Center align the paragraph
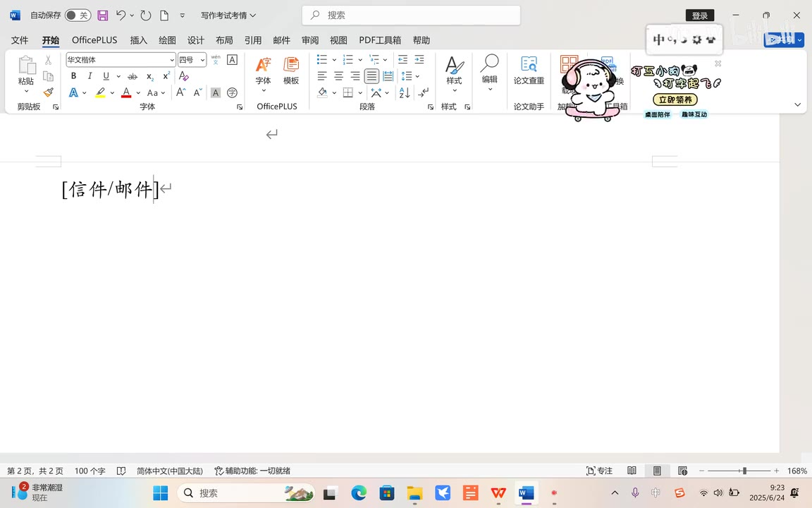Screen dimensions: 812x508 338,76
